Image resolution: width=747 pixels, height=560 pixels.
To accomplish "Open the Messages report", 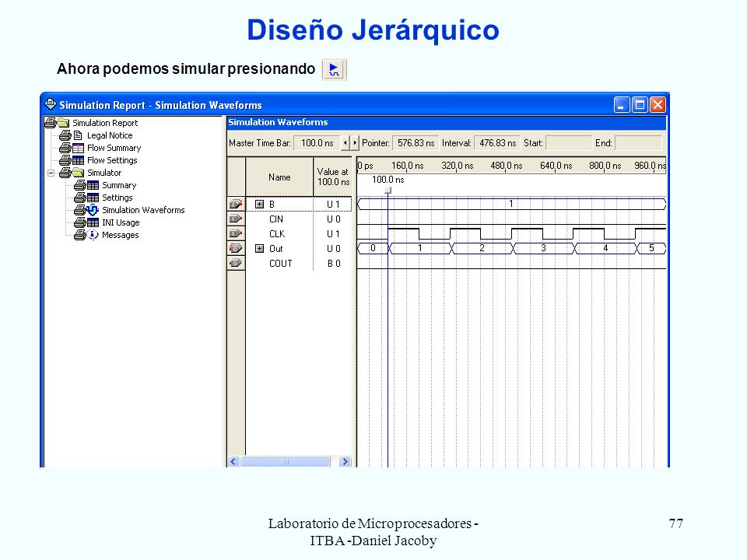I will click(120, 235).
